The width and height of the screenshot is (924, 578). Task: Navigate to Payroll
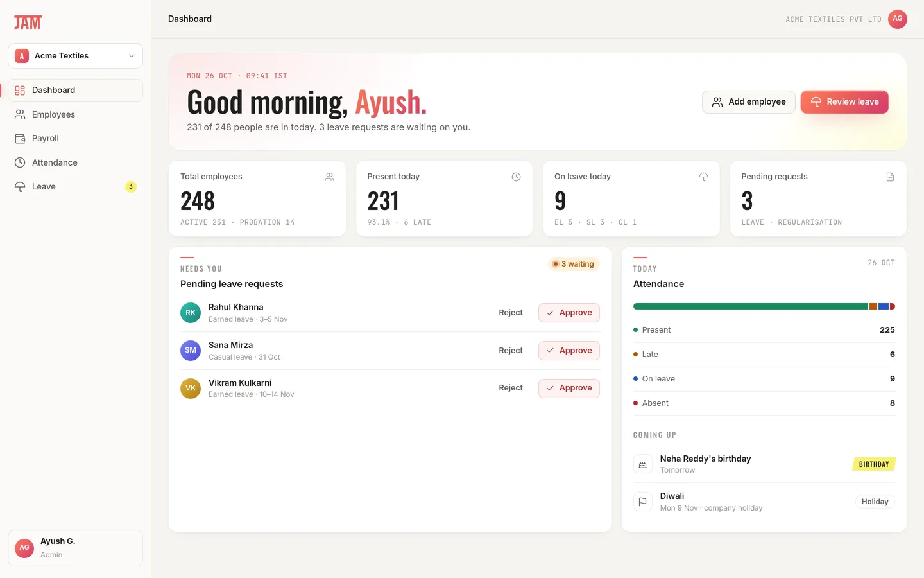pyautogui.click(x=75, y=138)
